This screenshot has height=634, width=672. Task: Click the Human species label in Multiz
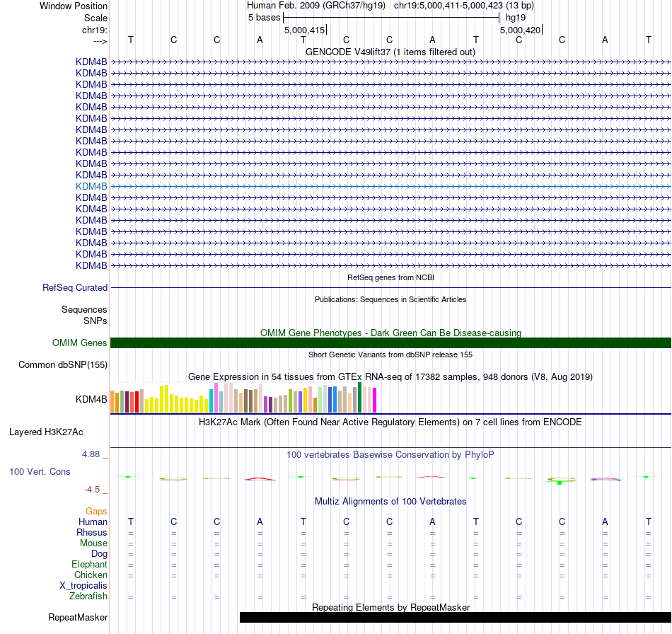pyautogui.click(x=93, y=521)
